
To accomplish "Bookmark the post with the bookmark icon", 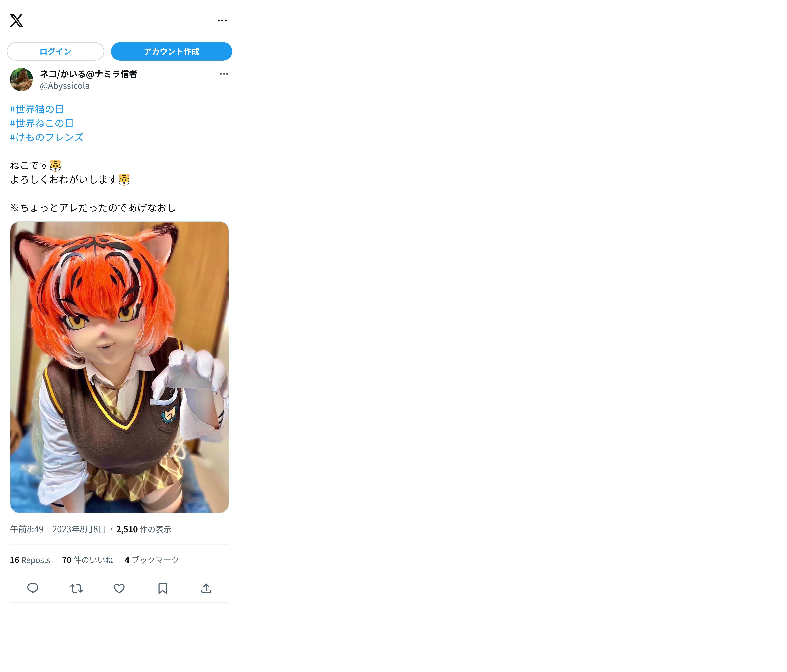I will [x=163, y=588].
